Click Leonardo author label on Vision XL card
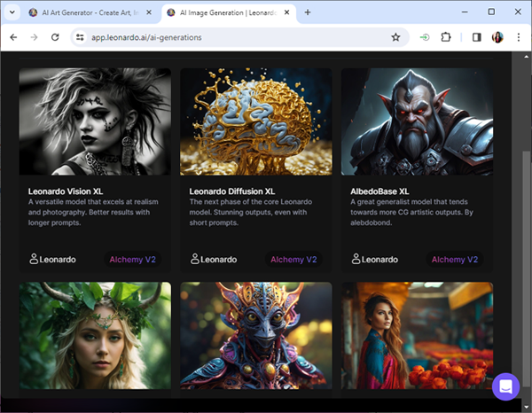Image resolution: width=532 pixels, height=413 pixels. click(x=58, y=260)
